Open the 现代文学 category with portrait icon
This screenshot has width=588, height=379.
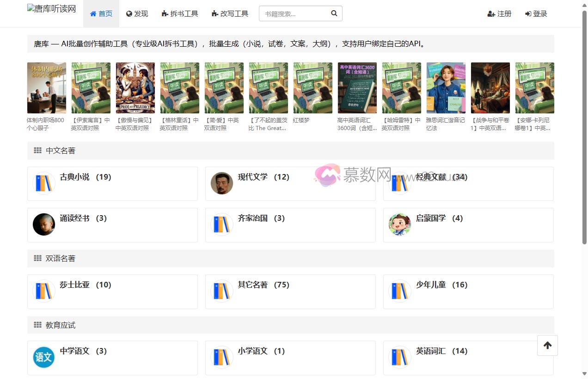tap(290, 183)
